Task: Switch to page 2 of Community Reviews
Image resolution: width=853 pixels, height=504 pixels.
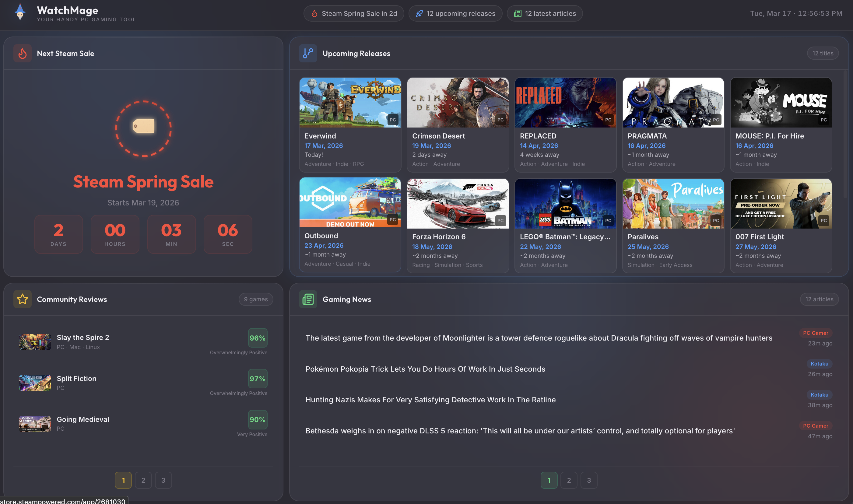Action: [x=143, y=480]
